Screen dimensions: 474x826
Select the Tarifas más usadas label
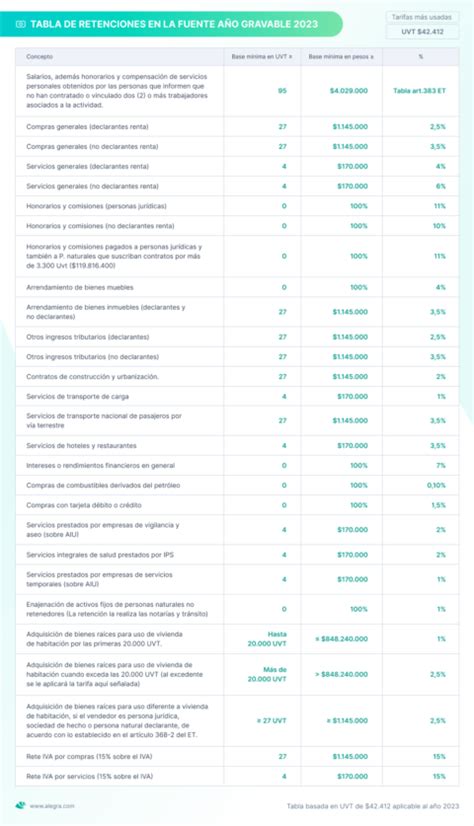pyautogui.click(x=421, y=17)
